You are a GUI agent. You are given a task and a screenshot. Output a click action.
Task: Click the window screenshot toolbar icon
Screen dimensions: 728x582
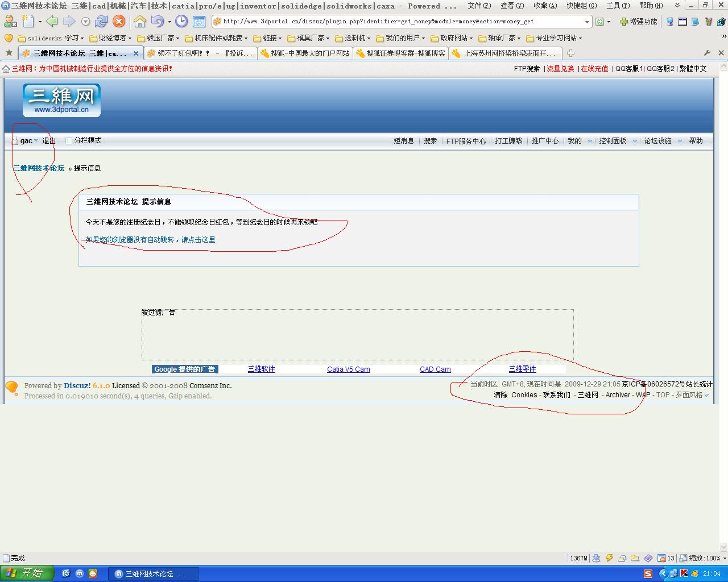click(x=682, y=22)
